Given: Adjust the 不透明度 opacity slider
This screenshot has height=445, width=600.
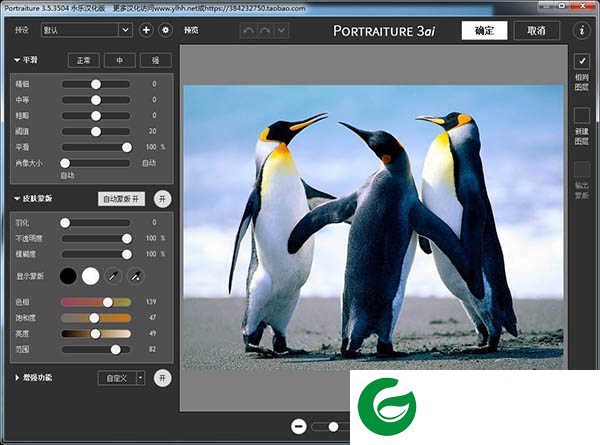Looking at the screenshot, I should 96,239.
